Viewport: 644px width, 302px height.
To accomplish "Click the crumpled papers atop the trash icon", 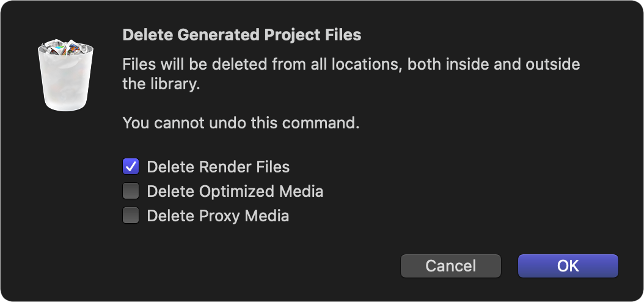I will tap(66, 47).
